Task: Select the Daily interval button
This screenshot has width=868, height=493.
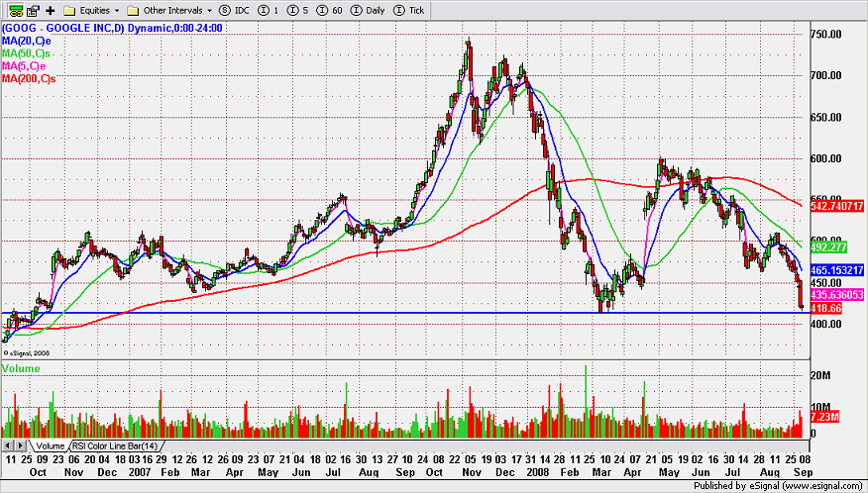Action: click(x=369, y=11)
